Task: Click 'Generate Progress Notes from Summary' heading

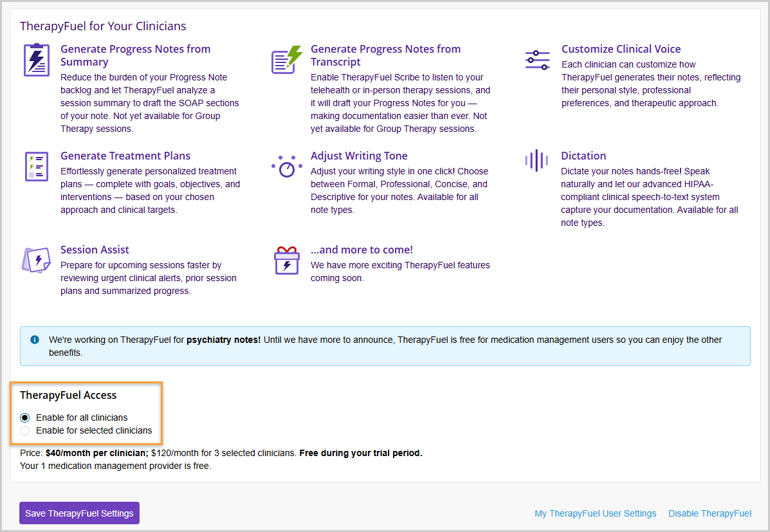Action: [136, 55]
